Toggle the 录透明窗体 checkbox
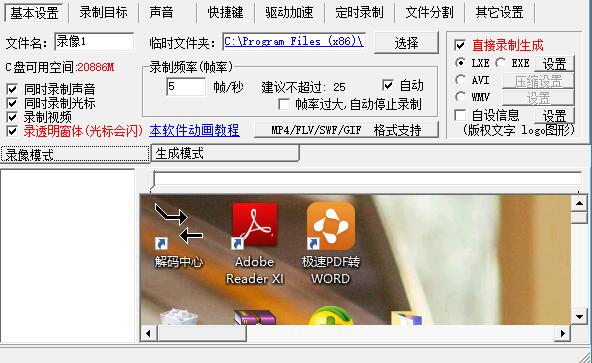592x363 pixels. [x=12, y=131]
